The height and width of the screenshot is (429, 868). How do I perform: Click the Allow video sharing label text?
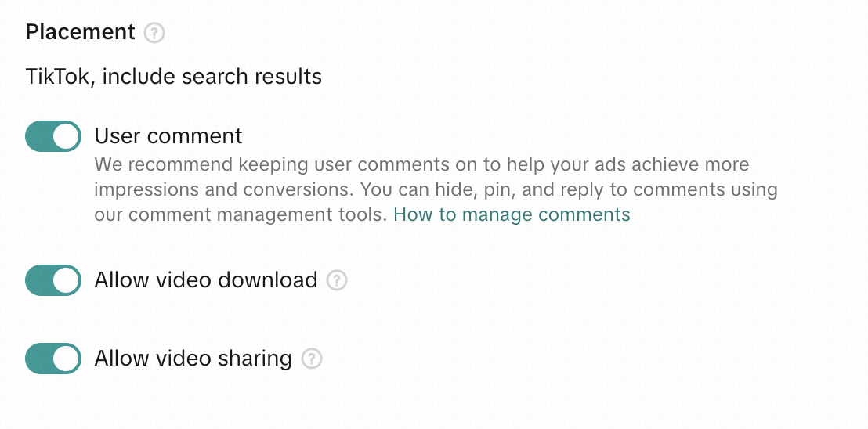click(x=193, y=359)
